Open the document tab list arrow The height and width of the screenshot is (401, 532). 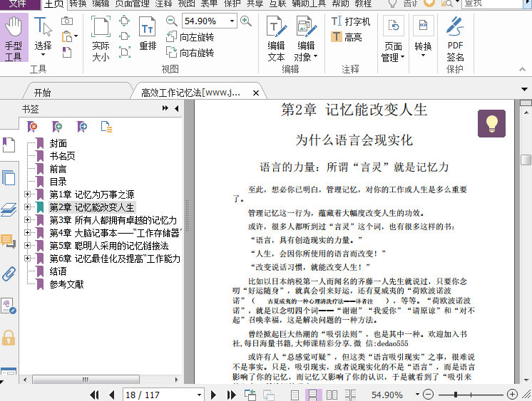coord(525,89)
